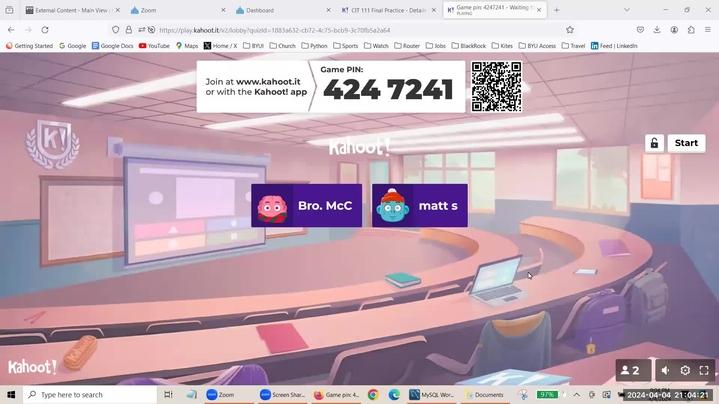Bookmark this page with star icon
Viewport: 719px width, 404px height.
click(x=570, y=30)
